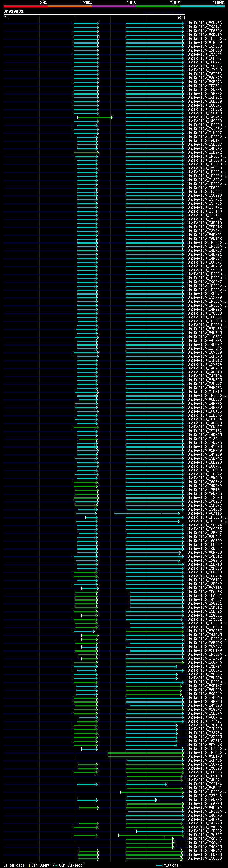Click hit label UniRef100_A9U198
This screenshot has width=228, height=868.
point(204,113)
